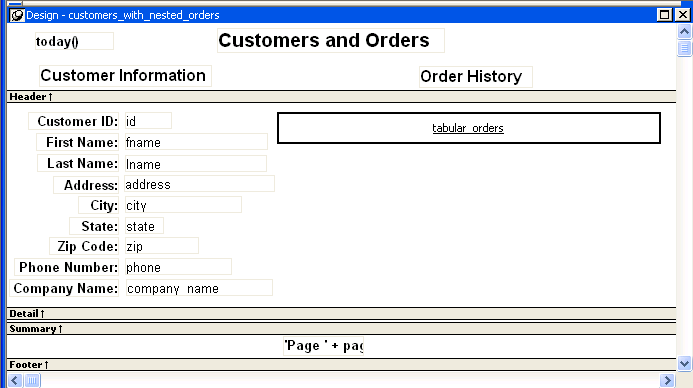This screenshot has height=388, width=693.
Task: Click the Summary band bar
Action: (341, 329)
